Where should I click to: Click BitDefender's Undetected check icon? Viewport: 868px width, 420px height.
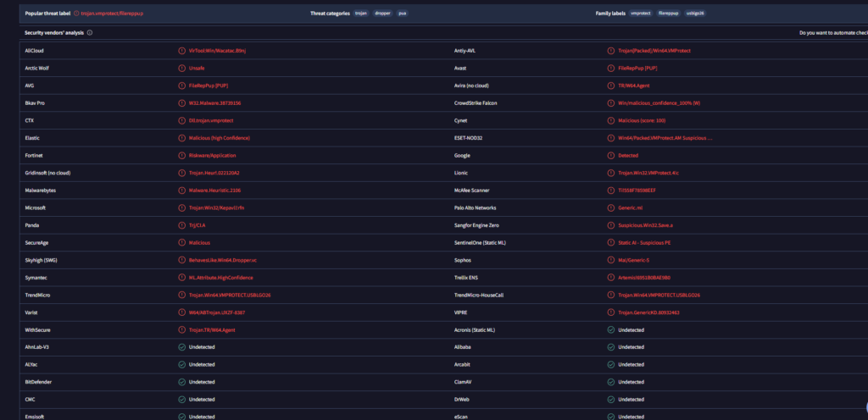tap(181, 382)
